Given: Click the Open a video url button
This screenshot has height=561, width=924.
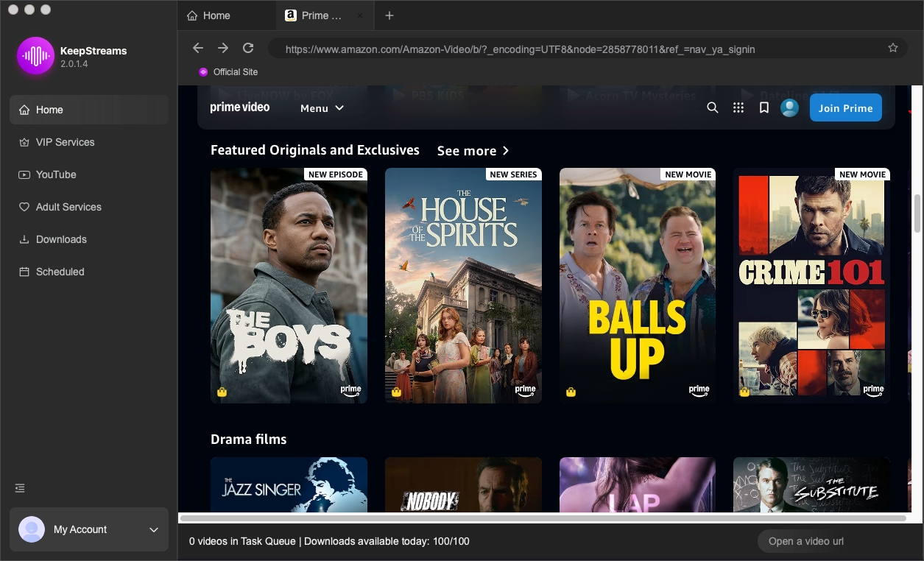Looking at the screenshot, I should pos(806,541).
